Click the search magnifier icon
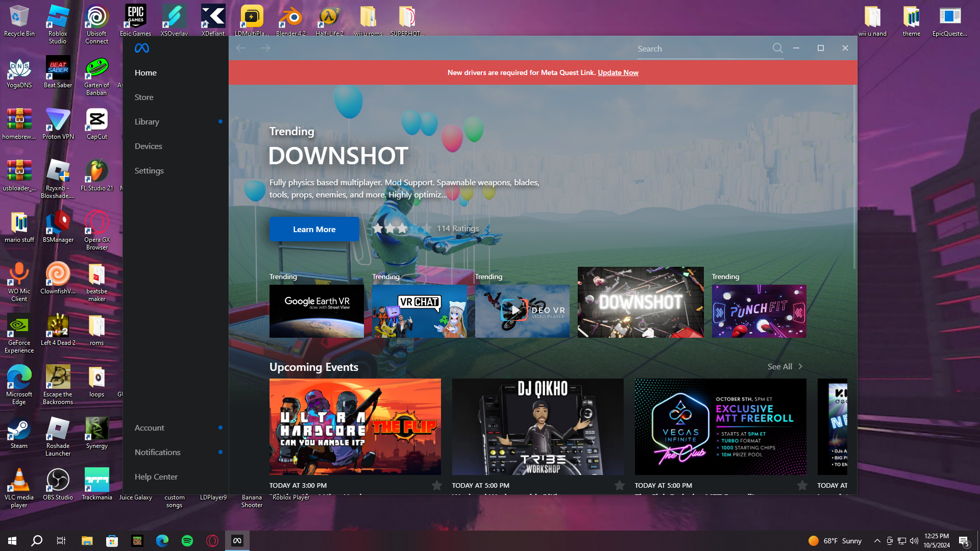The image size is (980, 551). [777, 48]
